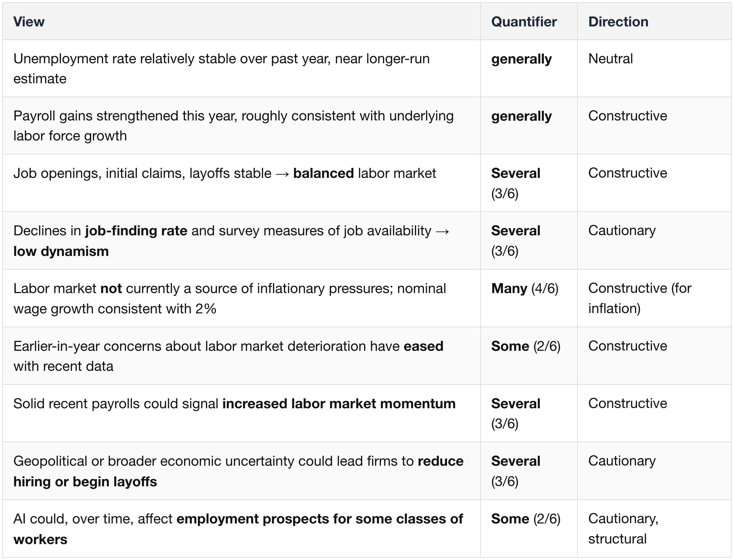Click the bold word 'eased' in concerns row
The width and height of the screenshot is (734, 560).
click(424, 346)
